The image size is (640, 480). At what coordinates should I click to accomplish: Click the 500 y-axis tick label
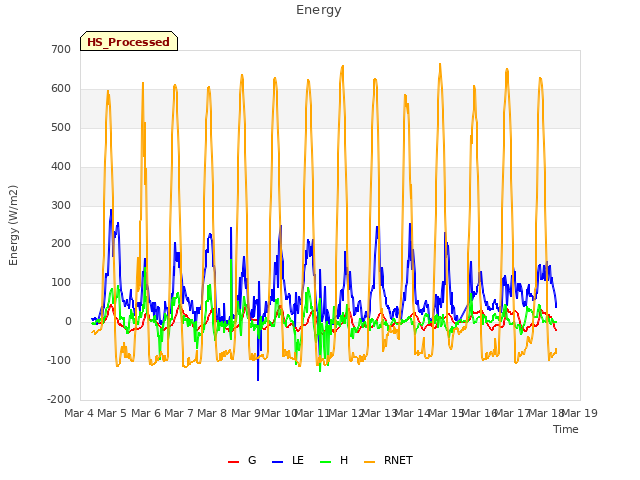(61, 127)
